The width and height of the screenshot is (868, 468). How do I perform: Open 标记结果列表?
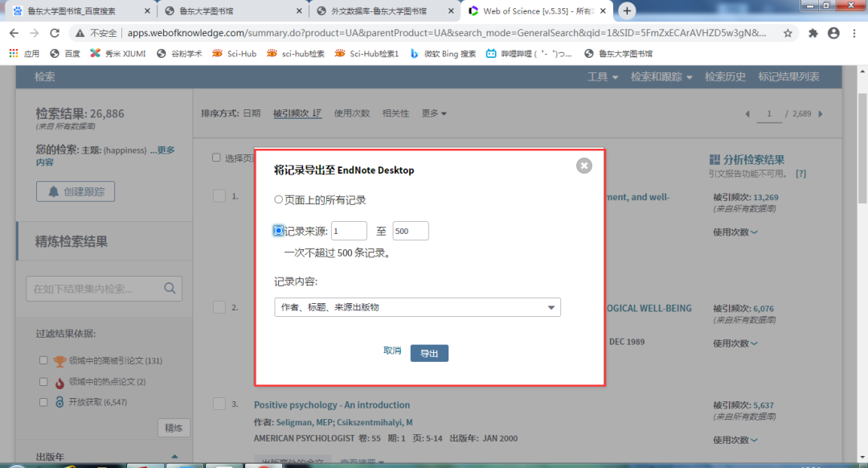coord(789,77)
